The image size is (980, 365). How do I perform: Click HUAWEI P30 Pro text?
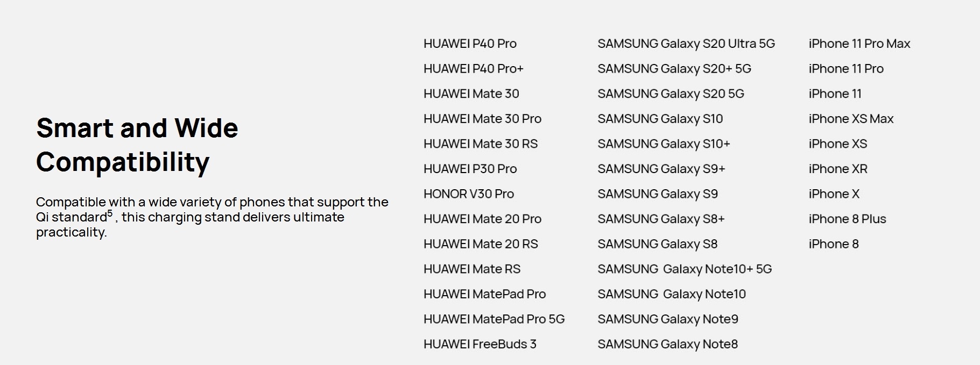[x=470, y=169]
